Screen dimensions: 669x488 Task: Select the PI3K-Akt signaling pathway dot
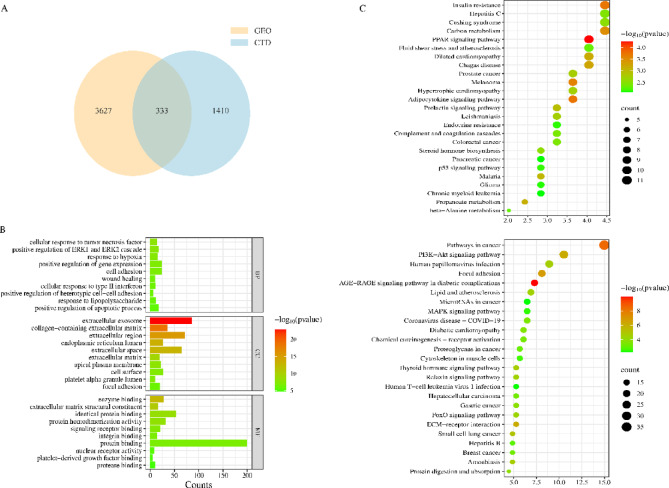pos(564,256)
